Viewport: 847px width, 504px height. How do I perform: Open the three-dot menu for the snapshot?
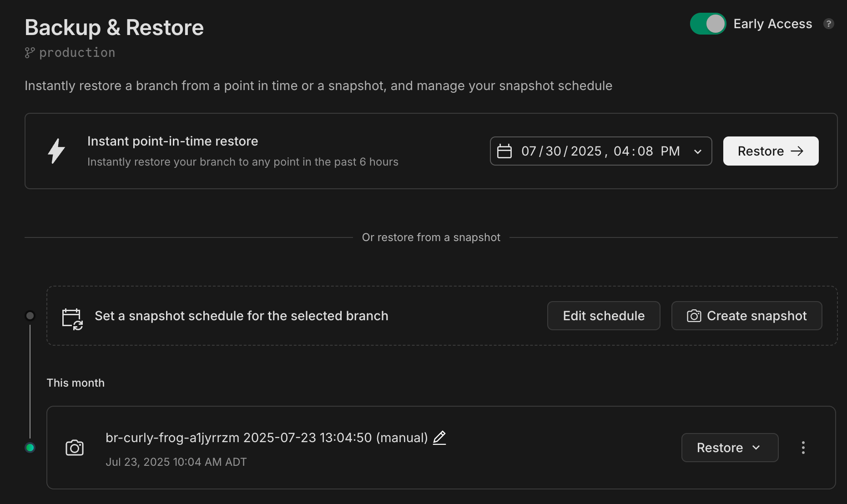coord(803,448)
